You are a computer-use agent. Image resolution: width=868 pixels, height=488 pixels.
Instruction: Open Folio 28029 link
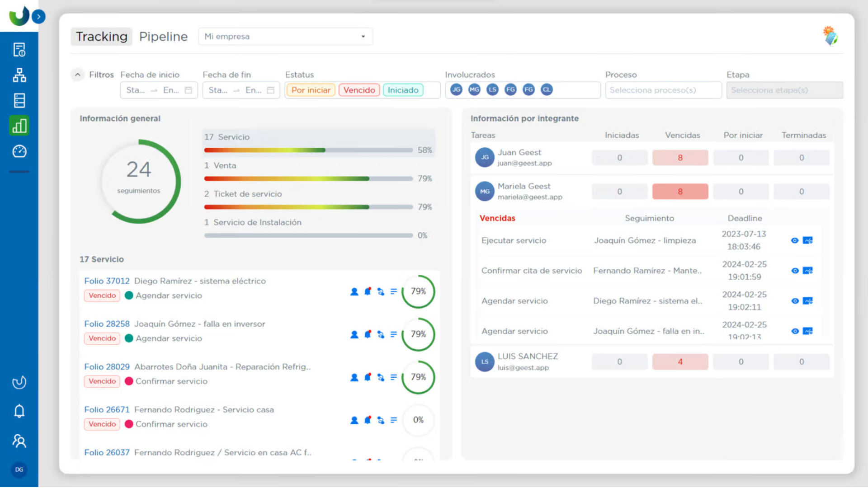[x=107, y=367]
